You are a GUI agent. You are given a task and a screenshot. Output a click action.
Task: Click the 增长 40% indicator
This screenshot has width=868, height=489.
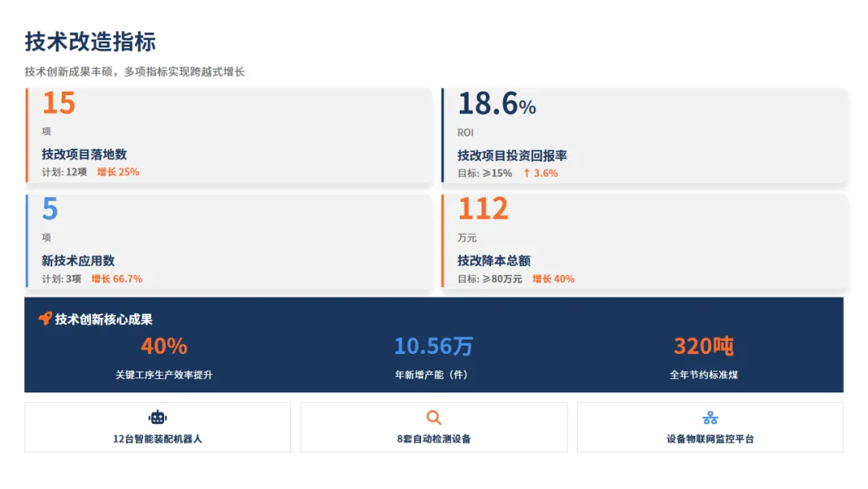tap(553, 278)
